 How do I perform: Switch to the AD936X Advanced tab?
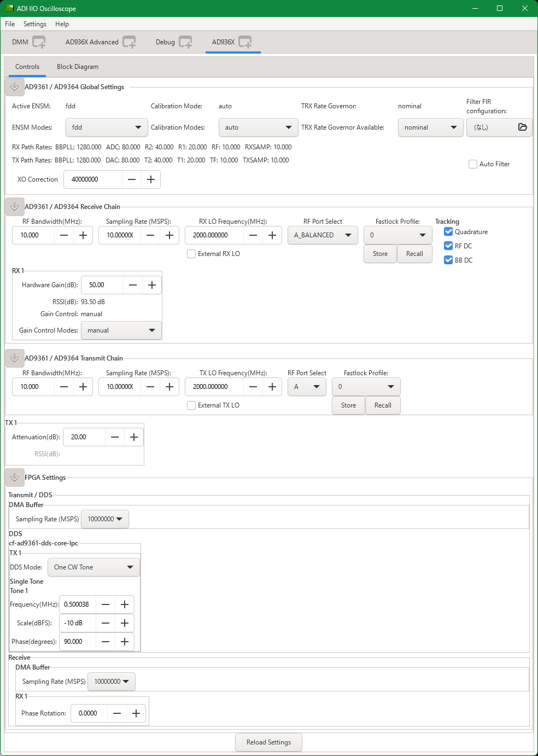(x=92, y=42)
